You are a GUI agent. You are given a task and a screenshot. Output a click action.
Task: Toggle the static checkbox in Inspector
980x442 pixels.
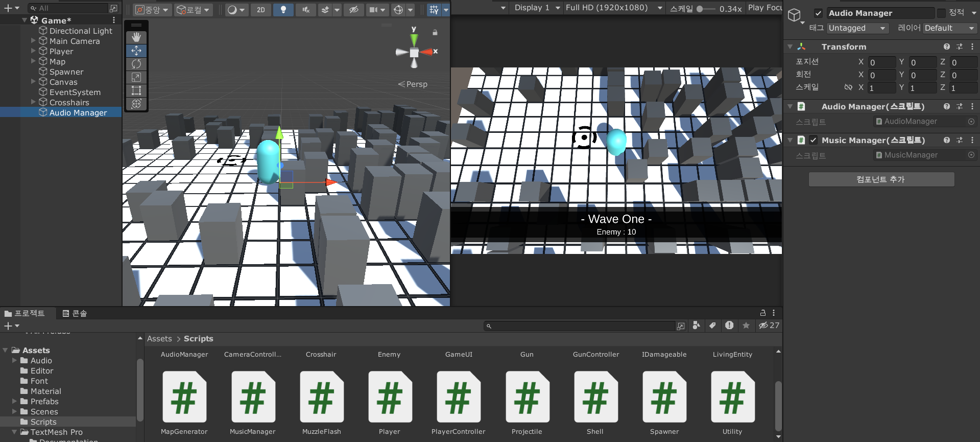[941, 13]
